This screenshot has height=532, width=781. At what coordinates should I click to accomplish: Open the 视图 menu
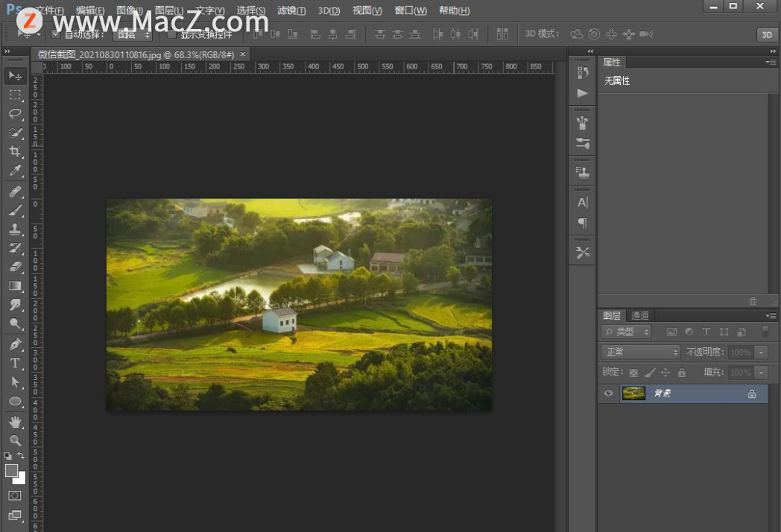[367, 10]
